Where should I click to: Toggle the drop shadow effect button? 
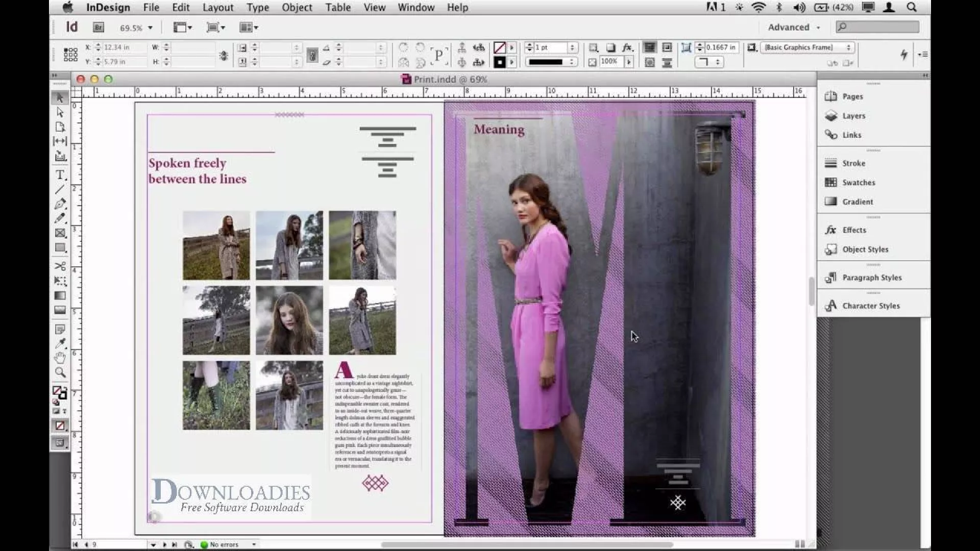click(611, 47)
